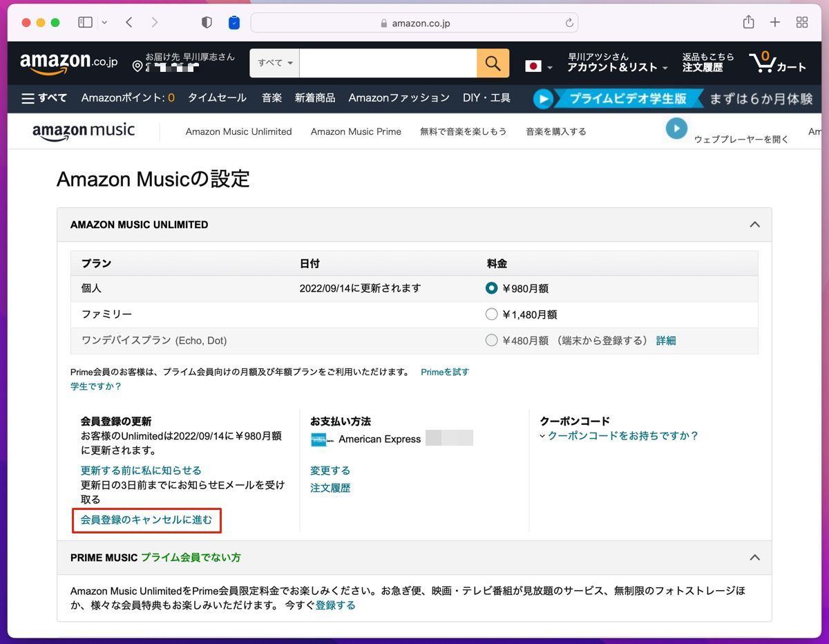Select the ファミリー ¥1,480月額 radio
This screenshot has width=829, height=644.
tap(491, 314)
